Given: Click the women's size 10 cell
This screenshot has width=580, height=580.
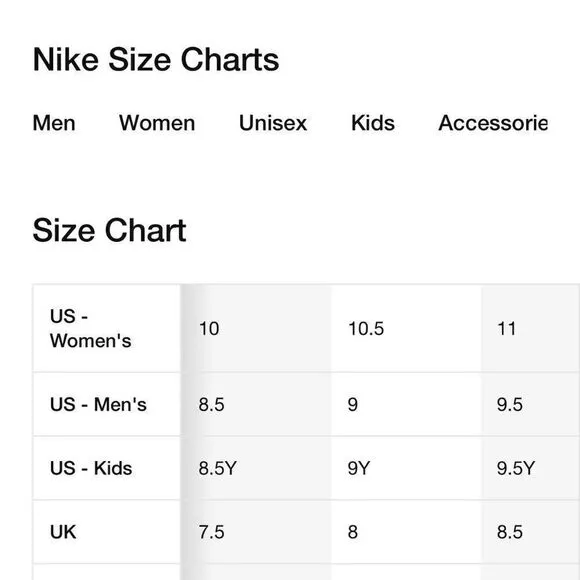Looking at the screenshot, I should pos(256,328).
